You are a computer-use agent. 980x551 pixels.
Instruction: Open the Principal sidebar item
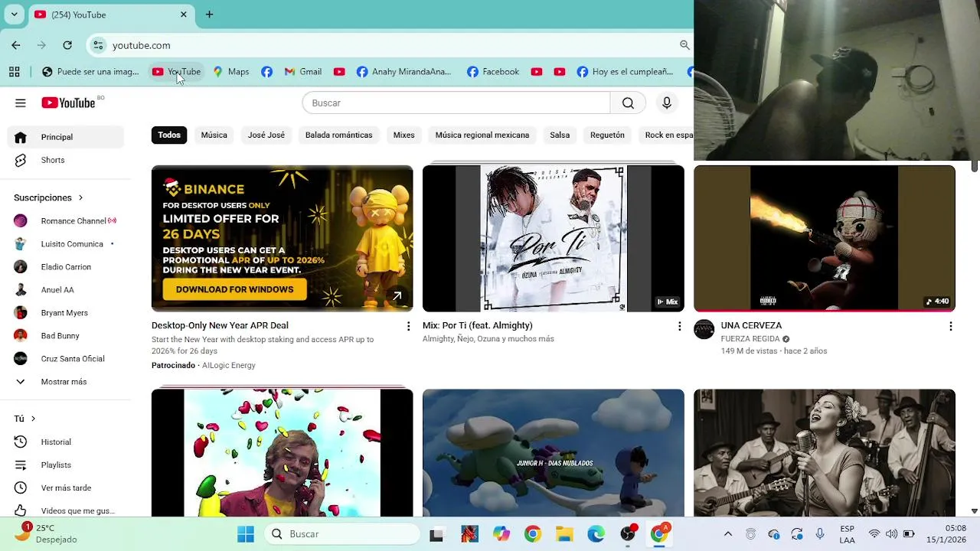[66, 137]
